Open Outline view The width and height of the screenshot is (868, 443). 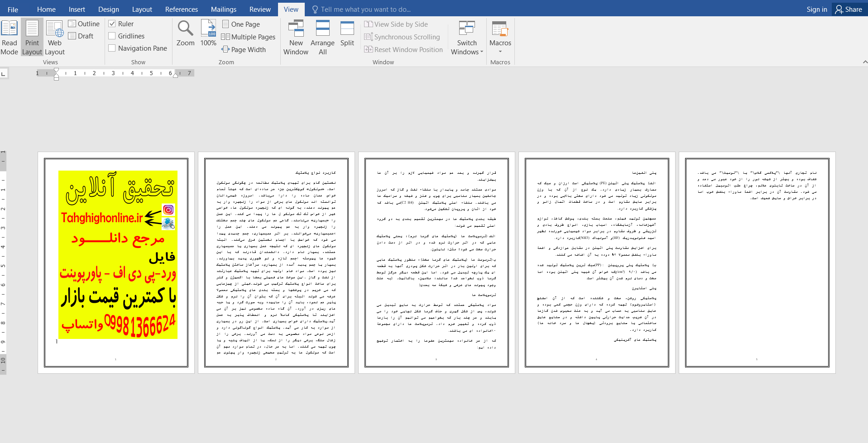(x=84, y=24)
